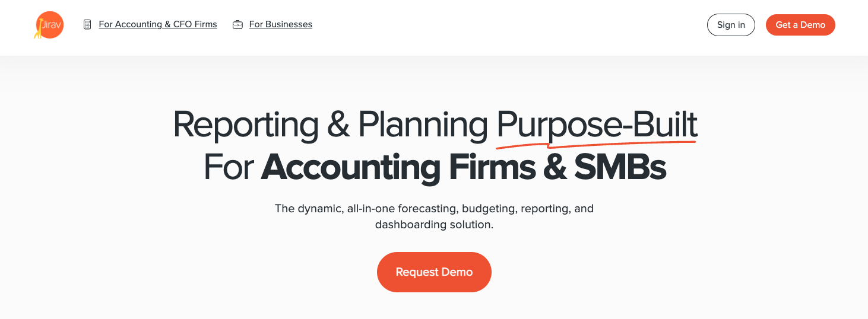
Task: Click the ampersand between Reporting and Planning
Action: pos(338,125)
